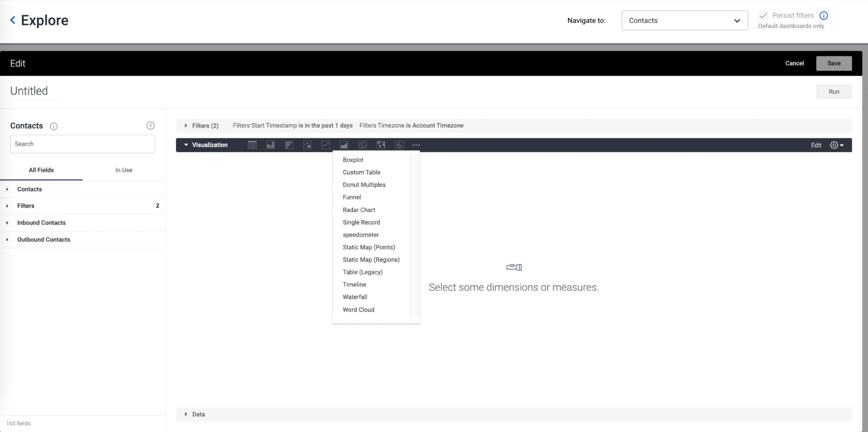This screenshot has width=868, height=432.
Task: Click the Cancel button
Action: [795, 63]
